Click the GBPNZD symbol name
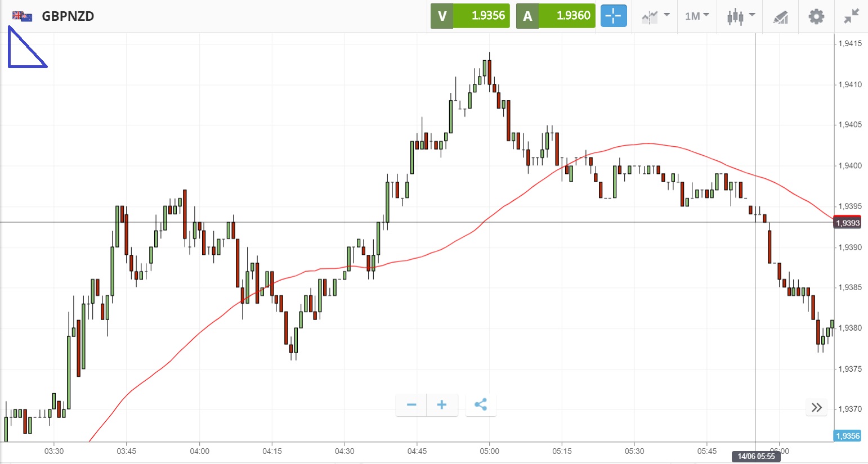 pyautogui.click(x=68, y=16)
